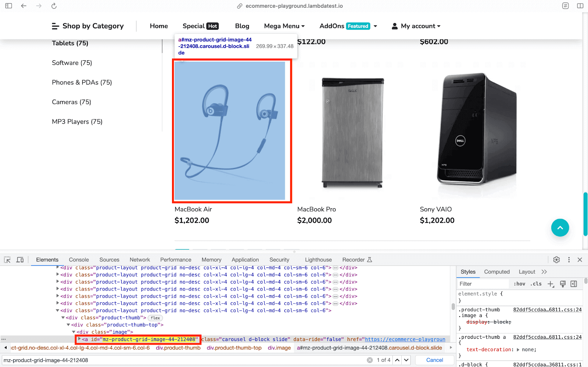Open the Sony VAIO product title

pyautogui.click(x=436, y=209)
